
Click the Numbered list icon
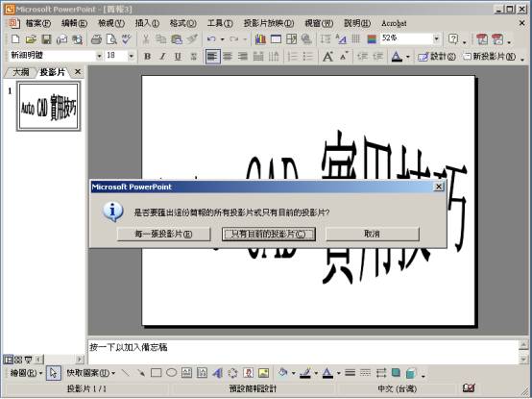click(293, 57)
